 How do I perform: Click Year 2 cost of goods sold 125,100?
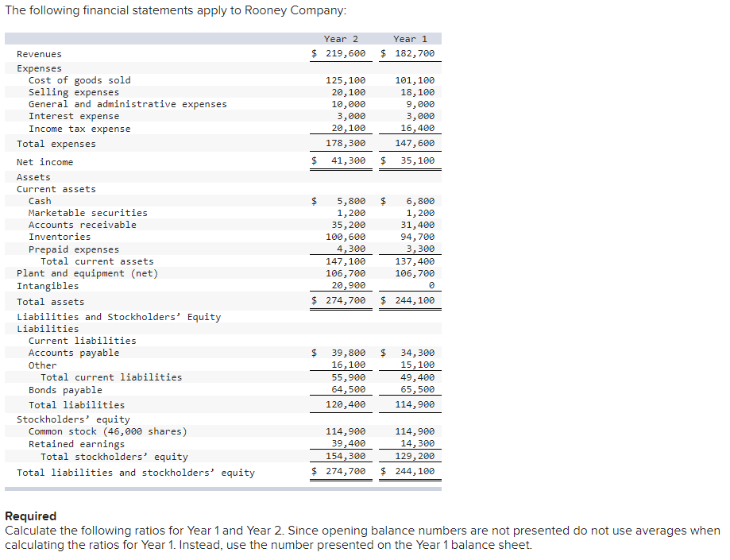click(346, 80)
